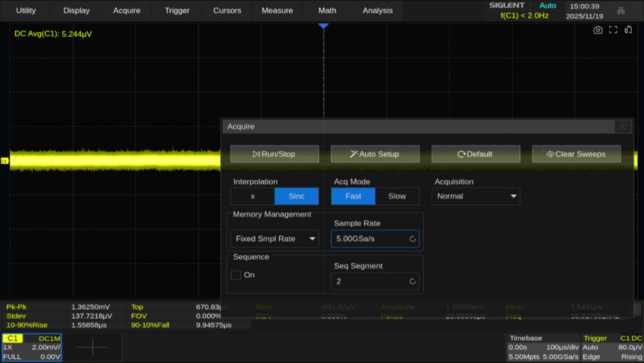The height and width of the screenshot is (363, 644).
Task: Click the trigger position marker triangle
Action: click(x=323, y=25)
